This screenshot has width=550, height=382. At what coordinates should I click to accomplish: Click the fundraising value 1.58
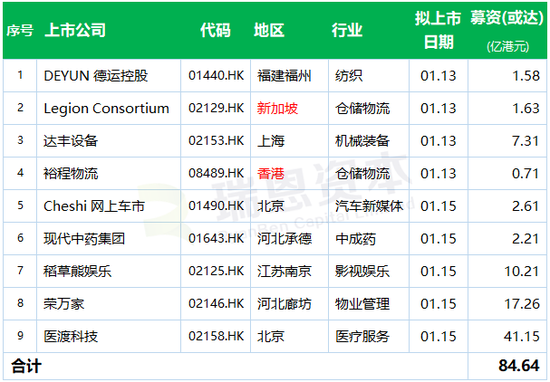tap(526, 76)
